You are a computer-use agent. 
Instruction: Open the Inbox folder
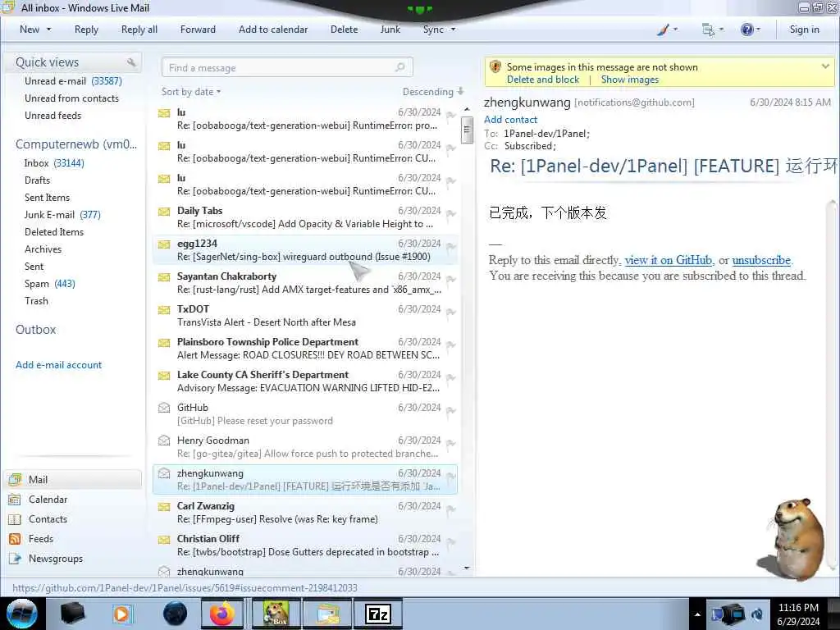tap(54, 163)
